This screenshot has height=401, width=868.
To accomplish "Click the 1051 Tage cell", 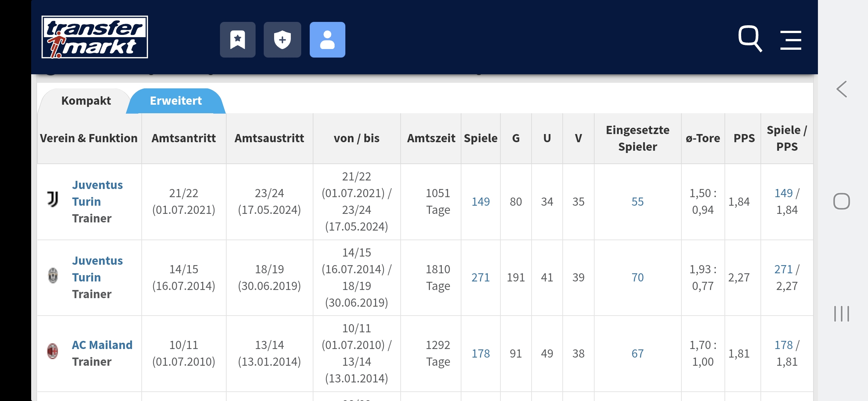I will [431, 202].
